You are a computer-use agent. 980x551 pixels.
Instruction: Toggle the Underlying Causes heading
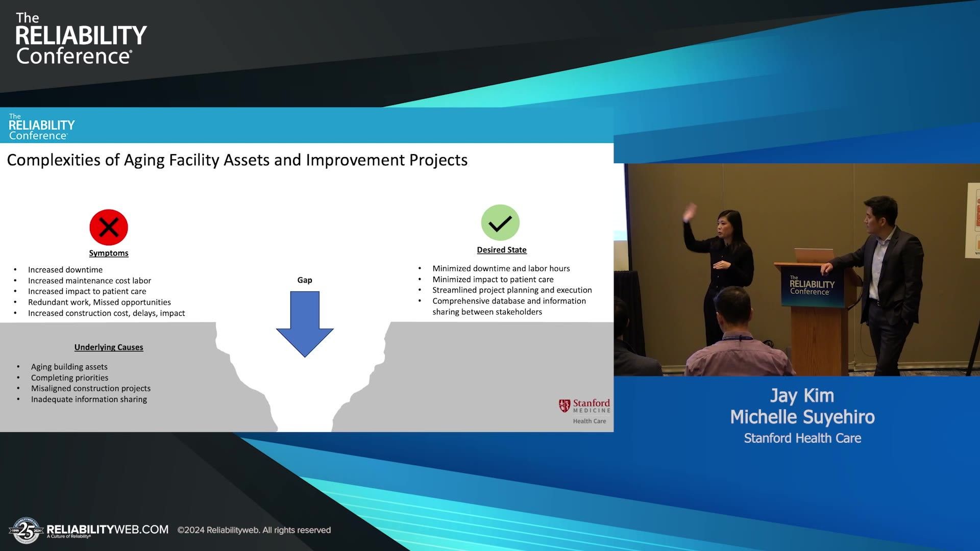pyautogui.click(x=109, y=347)
